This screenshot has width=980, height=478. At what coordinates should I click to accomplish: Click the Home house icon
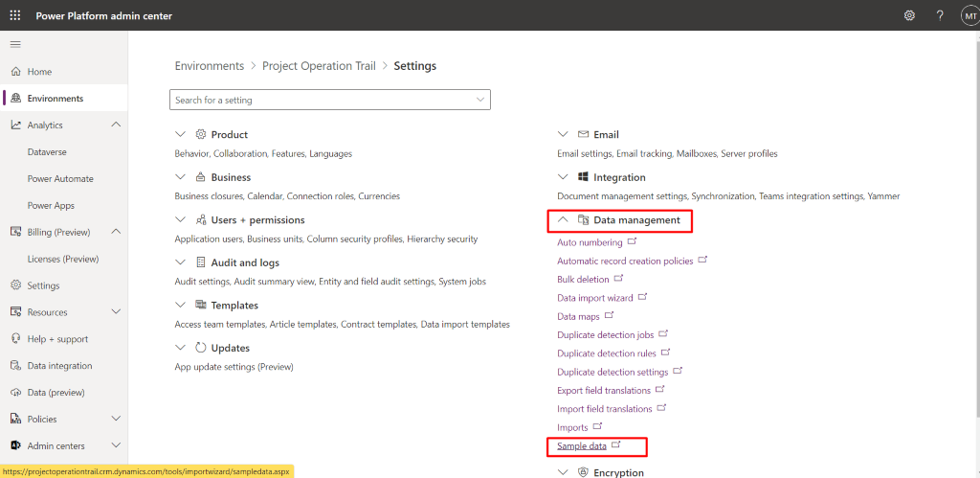click(x=16, y=71)
